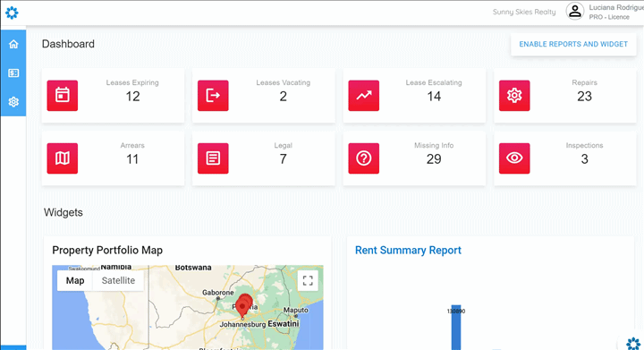Image resolution: width=644 pixels, height=350 pixels.
Task: Click the Arrears map icon
Action: point(63,158)
